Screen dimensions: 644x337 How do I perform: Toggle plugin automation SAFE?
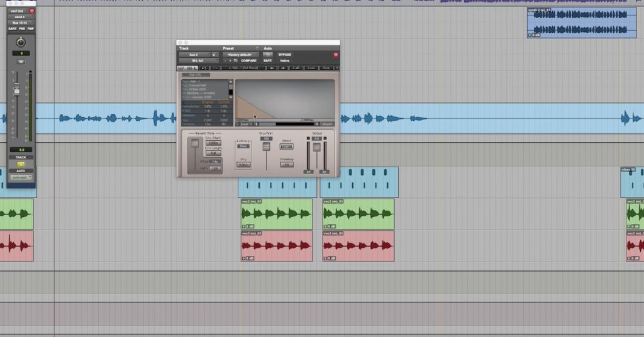(x=267, y=61)
